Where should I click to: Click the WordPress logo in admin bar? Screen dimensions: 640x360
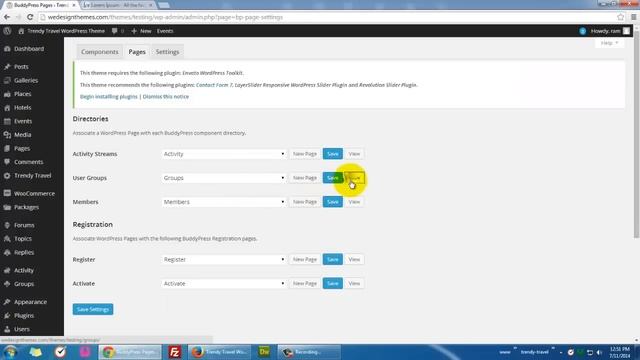pyautogui.click(x=7, y=31)
